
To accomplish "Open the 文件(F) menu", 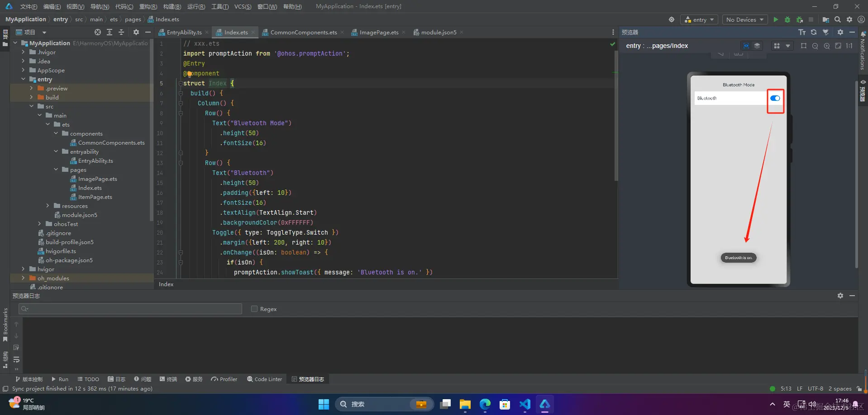I will (29, 6).
